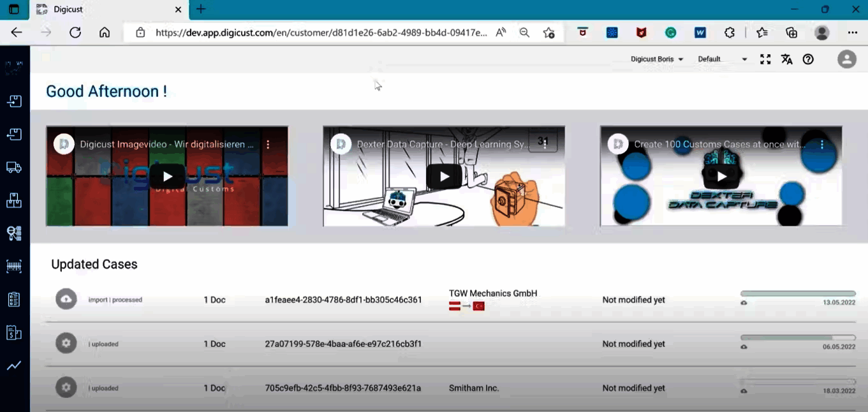Click the invoice document sidebar icon
868x412 pixels.
point(14,332)
